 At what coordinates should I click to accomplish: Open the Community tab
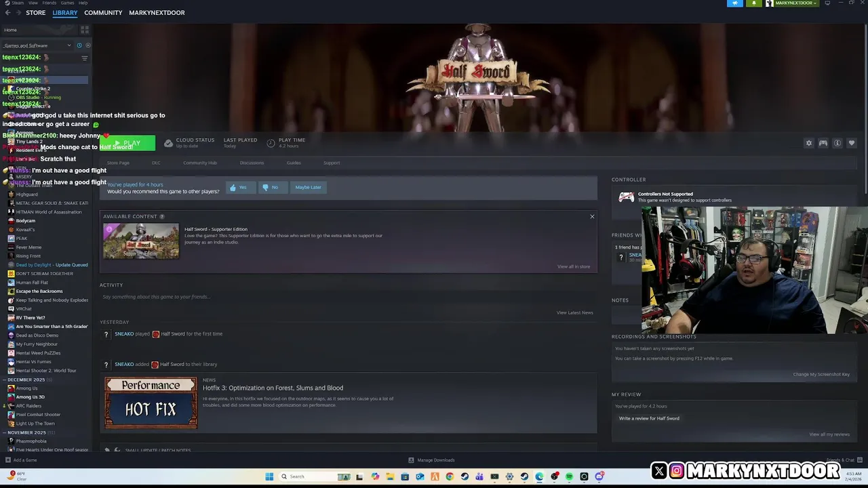pyautogui.click(x=103, y=12)
